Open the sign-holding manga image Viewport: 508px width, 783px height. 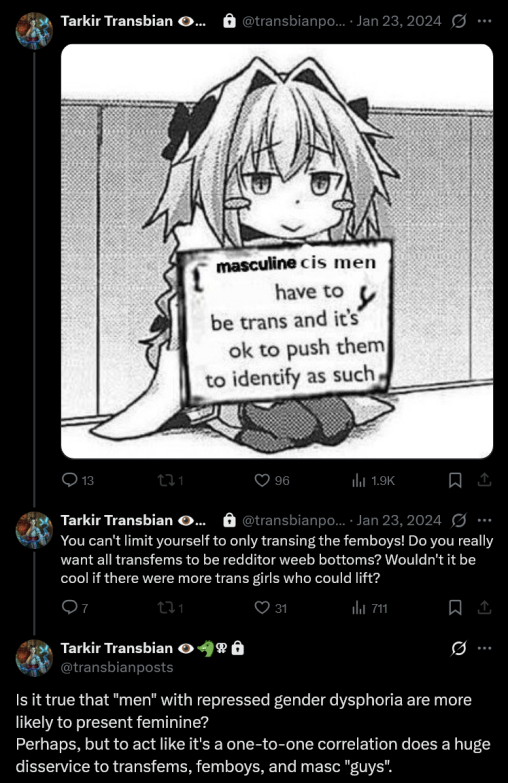point(277,251)
